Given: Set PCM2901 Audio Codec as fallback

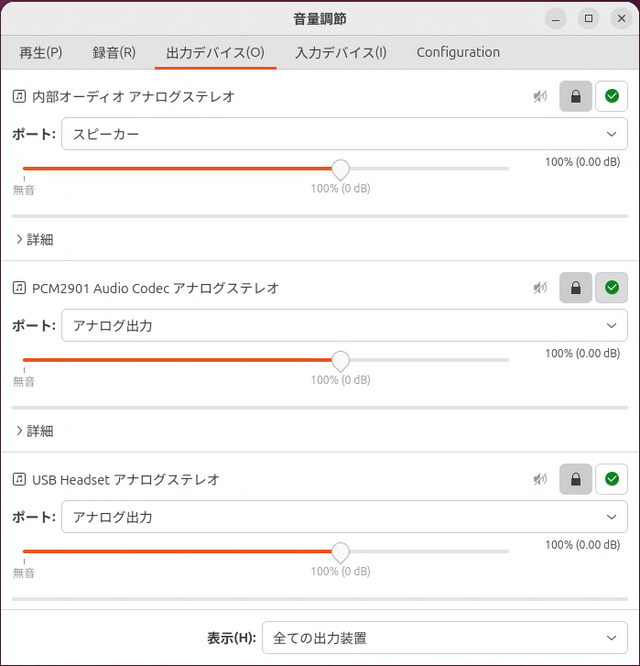Looking at the screenshot, I should 612,288.
